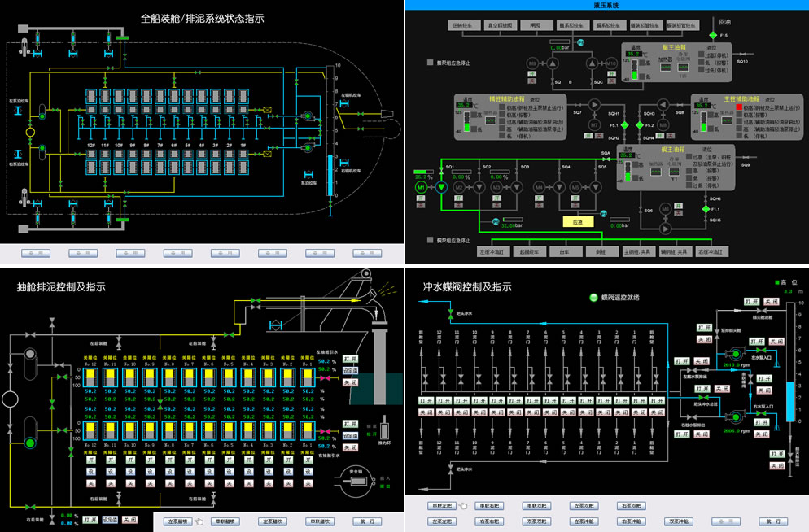Click the 左艏引水 设定值 button
The height and width of the screenshot is (532, 809).
349,369
